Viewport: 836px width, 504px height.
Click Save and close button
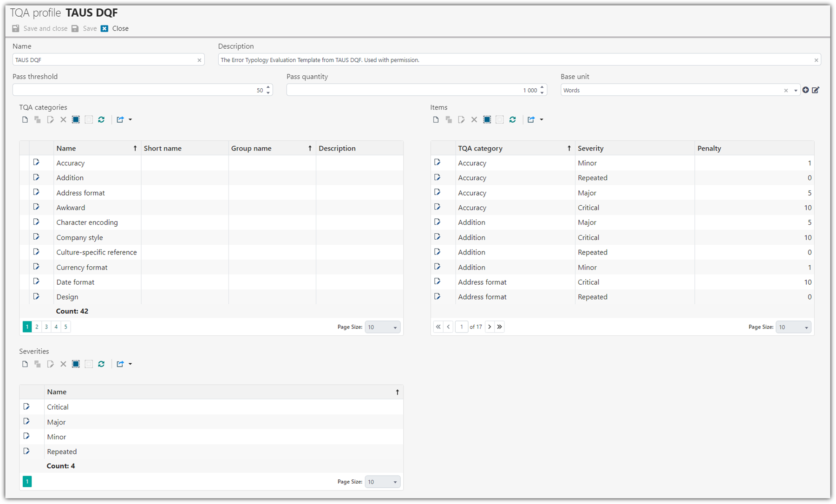click(40, 28)
